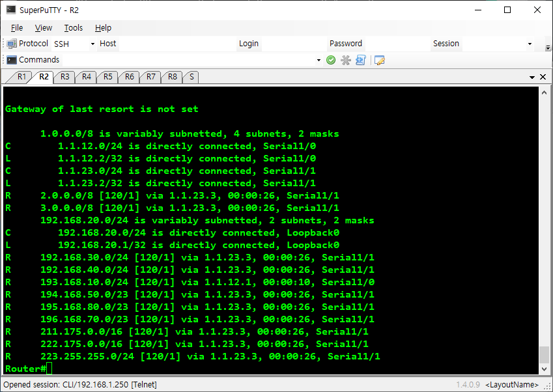Click the Host input field
Screen dimensions: 553x392
pos(177,44)
